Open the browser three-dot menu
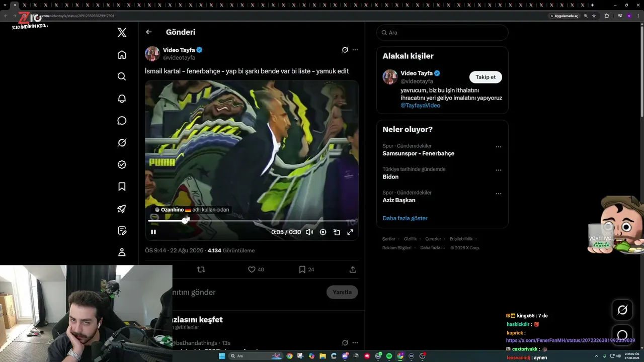The height and width of the screenshot is (362, 644). tap(637, 16)
